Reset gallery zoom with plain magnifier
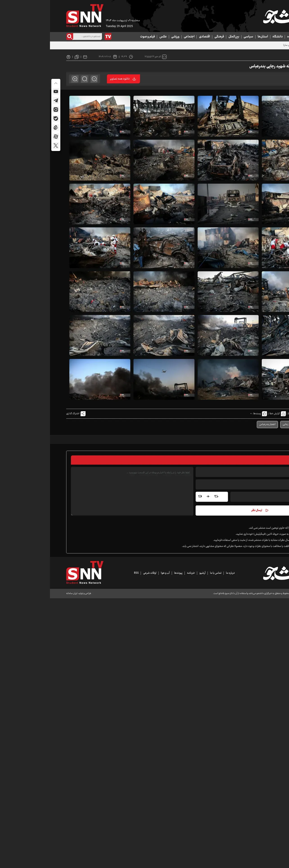The image size is (289, 868). pos(85,79)
